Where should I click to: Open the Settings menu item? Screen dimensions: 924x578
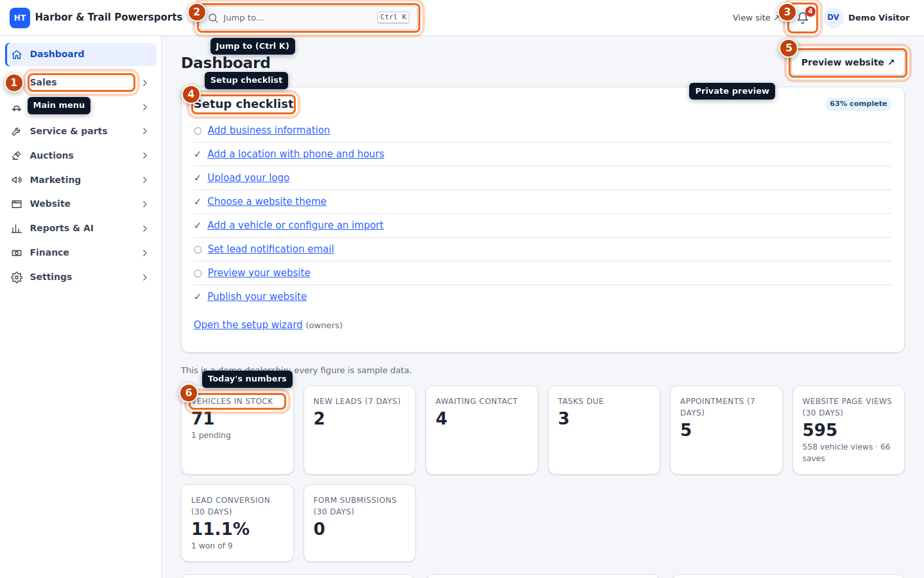[x=81, y=277]
